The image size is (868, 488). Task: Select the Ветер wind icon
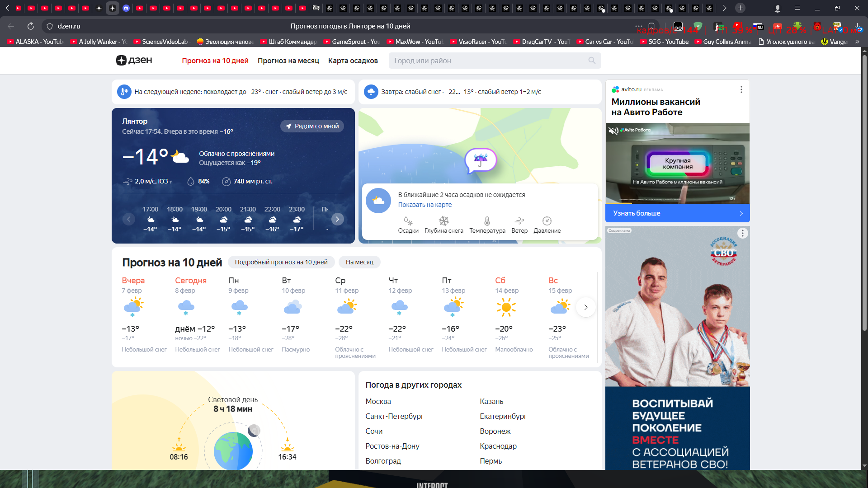pos(519,221)
